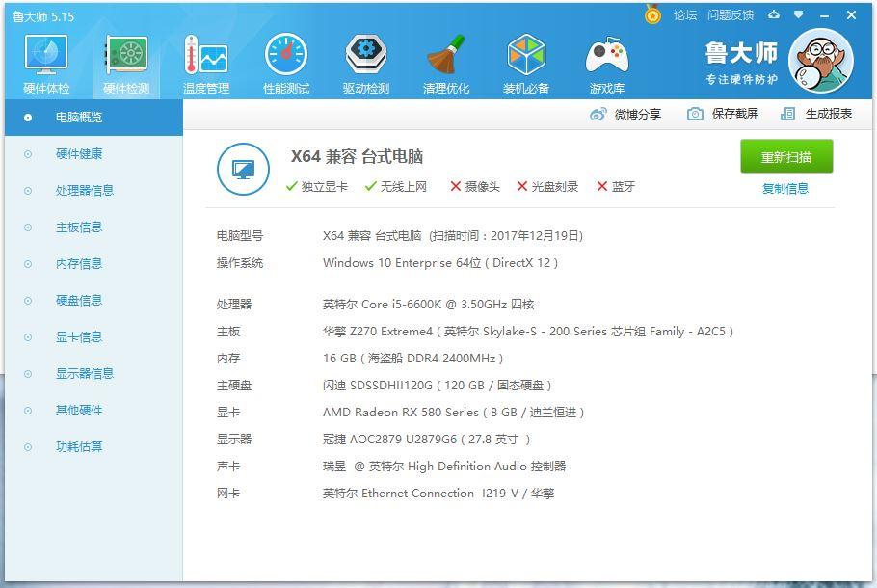Click the 鲁大师 5.15 window title
The height and width of the screenshot is (588, 877).
[x=43, y=16]
